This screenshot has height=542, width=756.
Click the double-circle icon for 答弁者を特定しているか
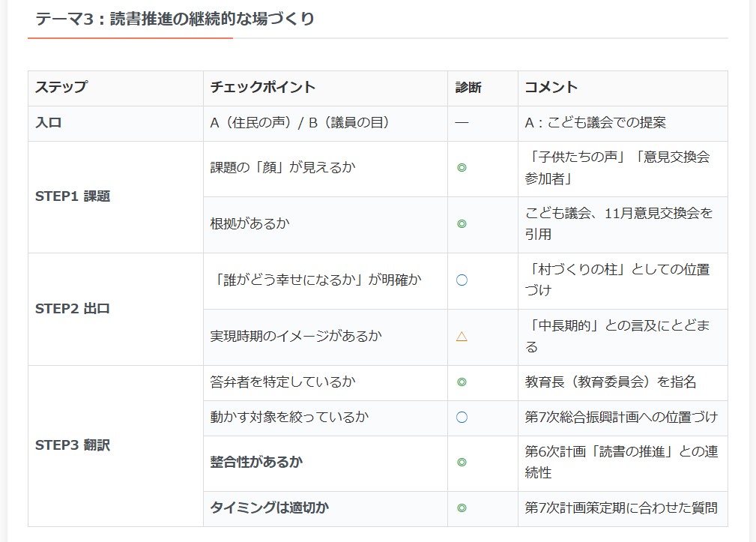click(462, 382)
